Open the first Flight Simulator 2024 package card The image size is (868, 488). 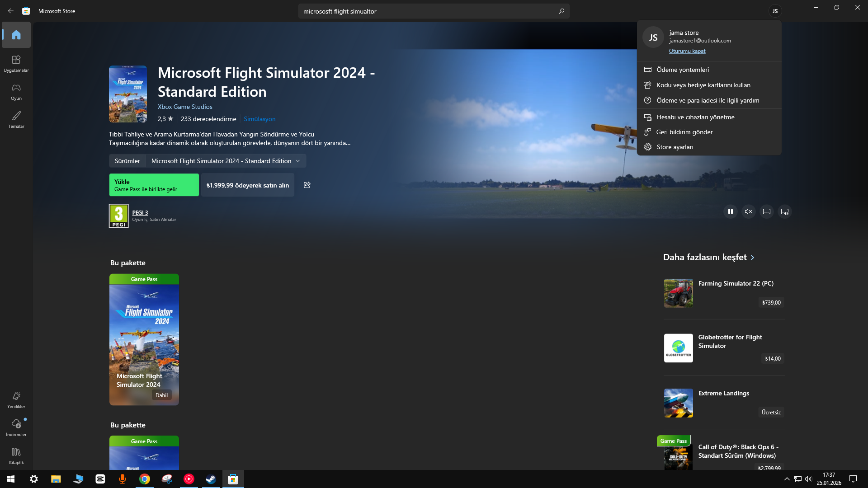click(x=144, y=339)
